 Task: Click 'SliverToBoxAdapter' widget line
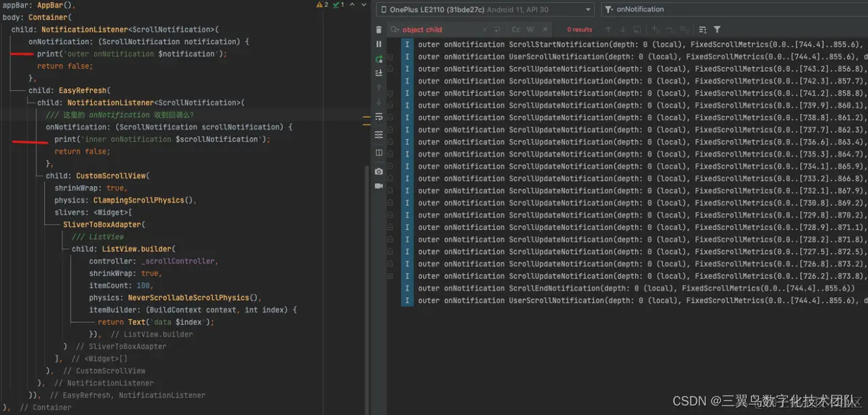tap(104, 224)
